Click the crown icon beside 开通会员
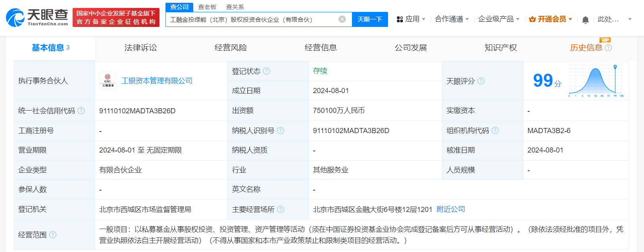 coord(533,19)
